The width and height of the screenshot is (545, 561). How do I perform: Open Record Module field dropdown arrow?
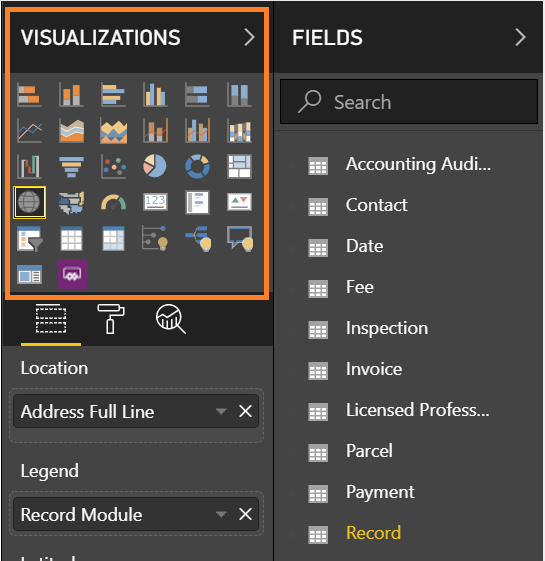[221, 514]
